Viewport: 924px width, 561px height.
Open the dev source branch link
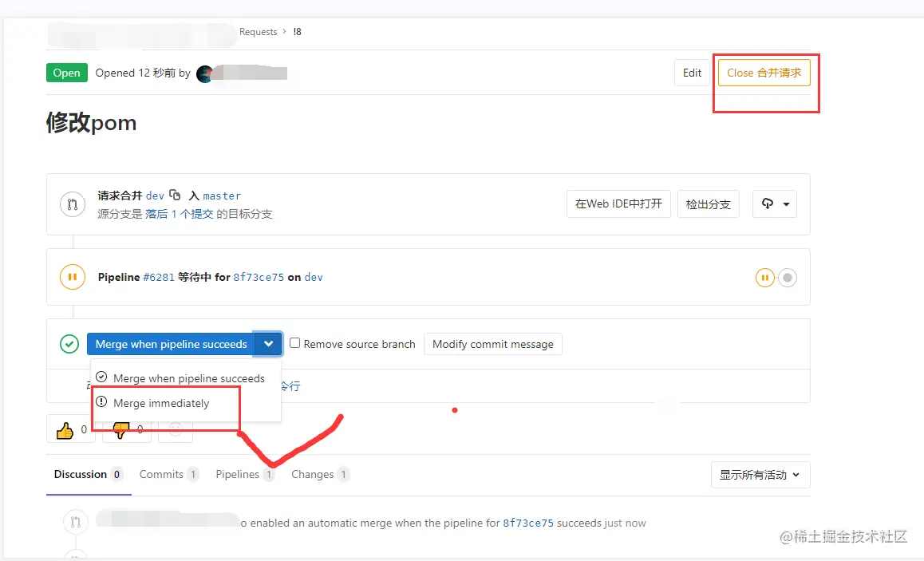click(x=155, y=196)
